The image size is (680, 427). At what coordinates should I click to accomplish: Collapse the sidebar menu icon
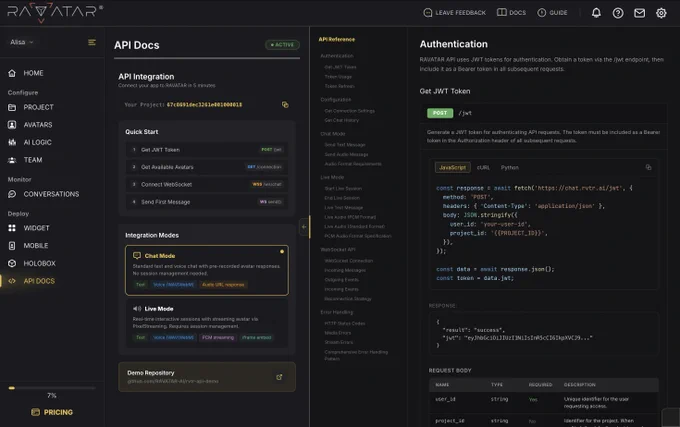[92, 42]
